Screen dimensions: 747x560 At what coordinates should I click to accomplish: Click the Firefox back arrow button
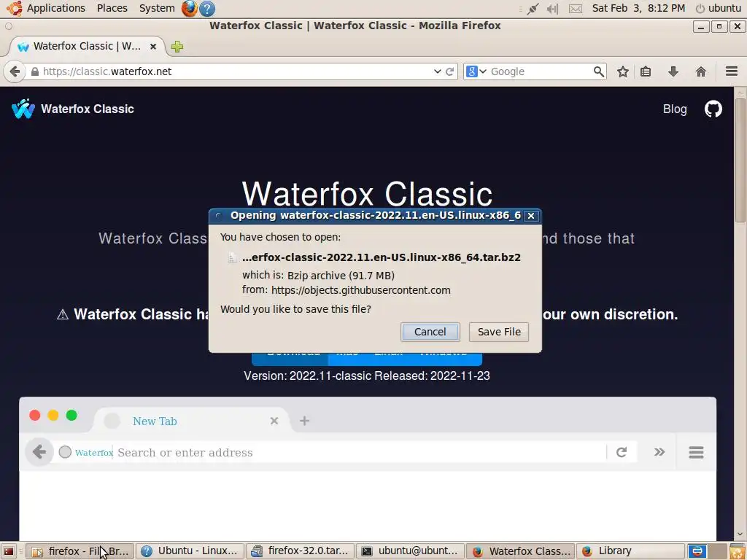[x=15, y=72]
